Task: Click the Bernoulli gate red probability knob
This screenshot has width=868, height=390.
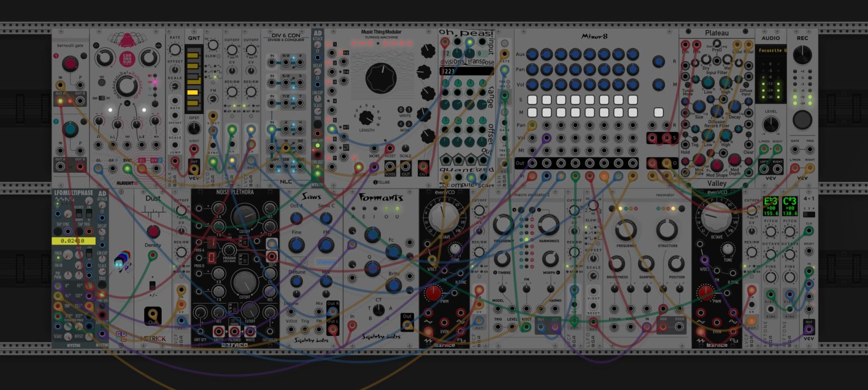Action: click(x=70, y=64)
